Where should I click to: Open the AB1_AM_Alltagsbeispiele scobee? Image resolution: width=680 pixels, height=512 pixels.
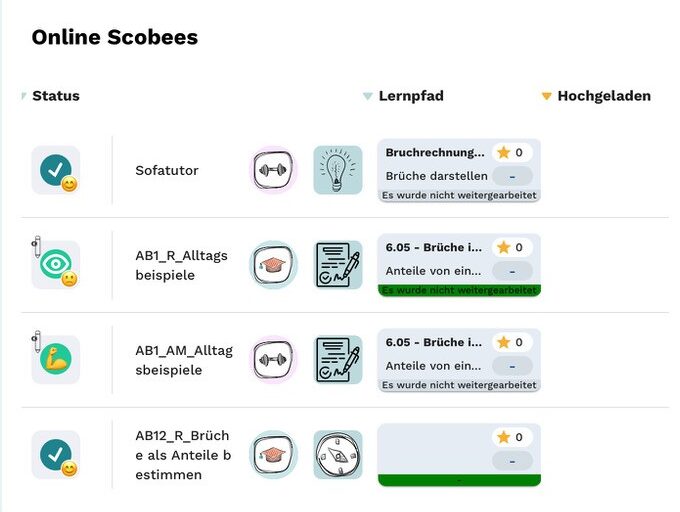(184, 360)
